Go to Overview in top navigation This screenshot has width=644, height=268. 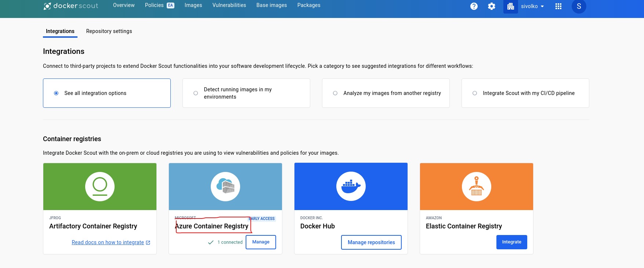124,5
